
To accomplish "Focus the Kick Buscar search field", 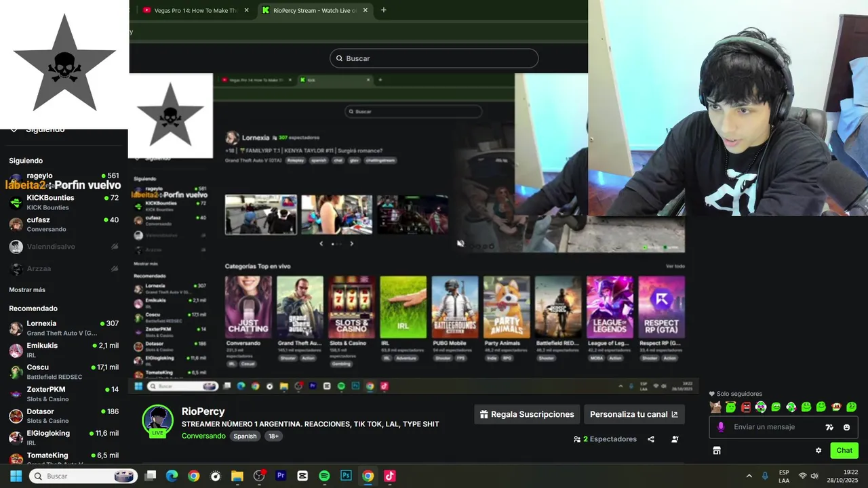I will (x=434, y=58).
